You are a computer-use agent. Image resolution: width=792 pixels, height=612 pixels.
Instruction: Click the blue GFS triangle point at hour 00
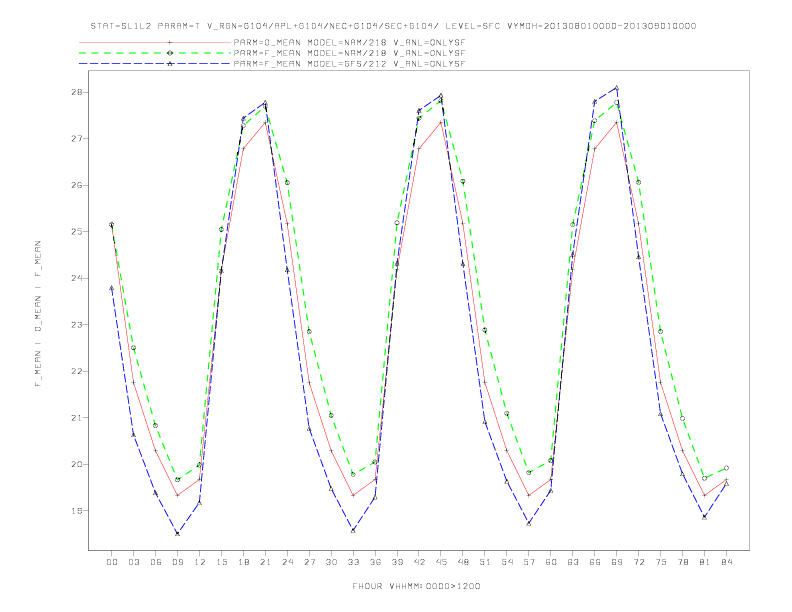(112, 288)
